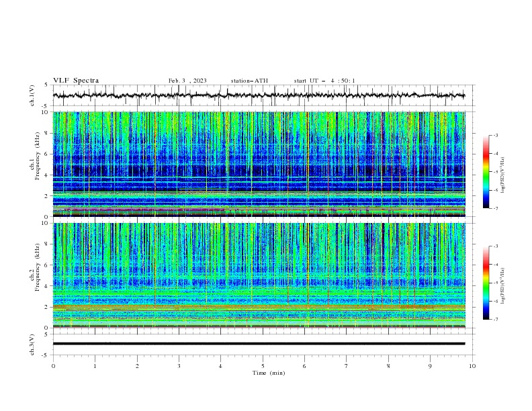Click time axis tick label "7"
Screen dimensions: 532x411
tap(347, 366)
